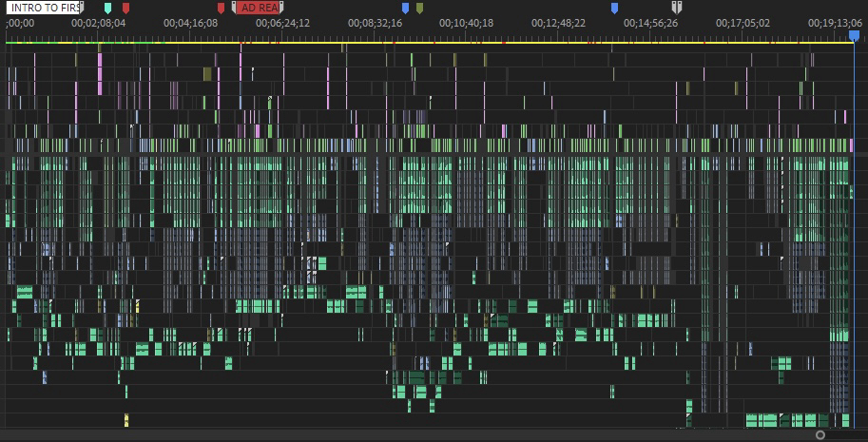Jump to 00;02;08;04 on the time ruler
The height and width of the screenshot is (442, 868).
[x=99, y=23]
